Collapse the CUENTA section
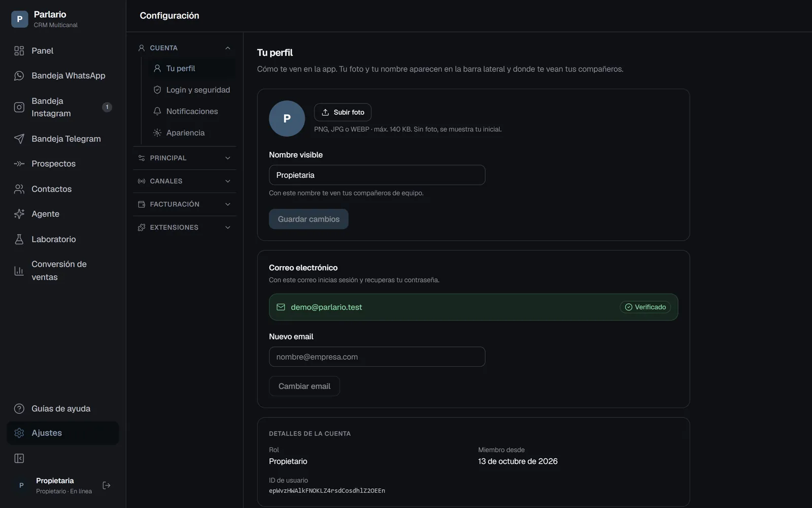Viewport: 812px width, 508px height. (x=184, y=48)
